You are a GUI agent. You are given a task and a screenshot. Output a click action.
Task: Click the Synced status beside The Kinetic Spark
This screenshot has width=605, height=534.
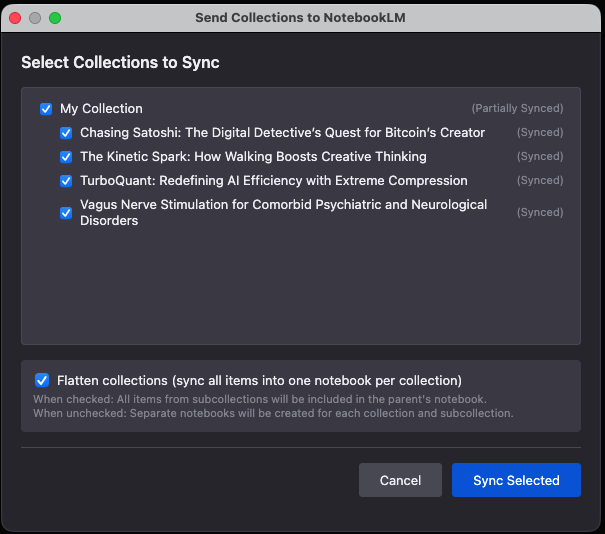[x=540, y=156]
